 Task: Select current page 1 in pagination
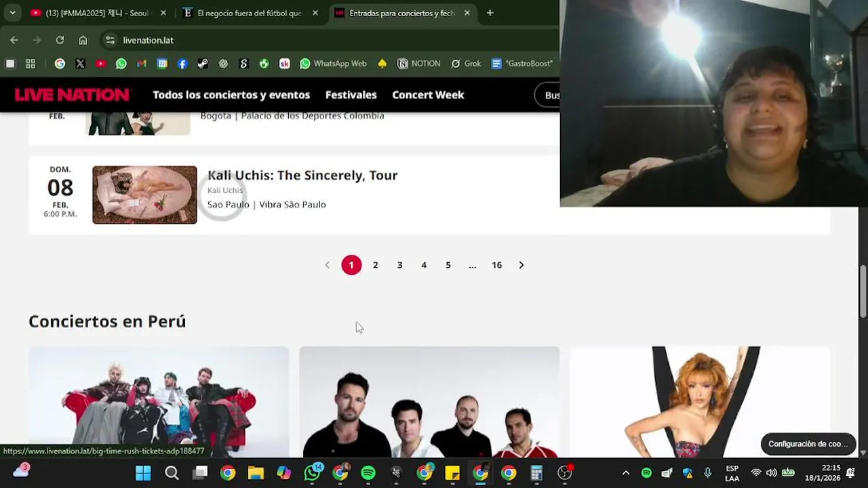(351, 265)
